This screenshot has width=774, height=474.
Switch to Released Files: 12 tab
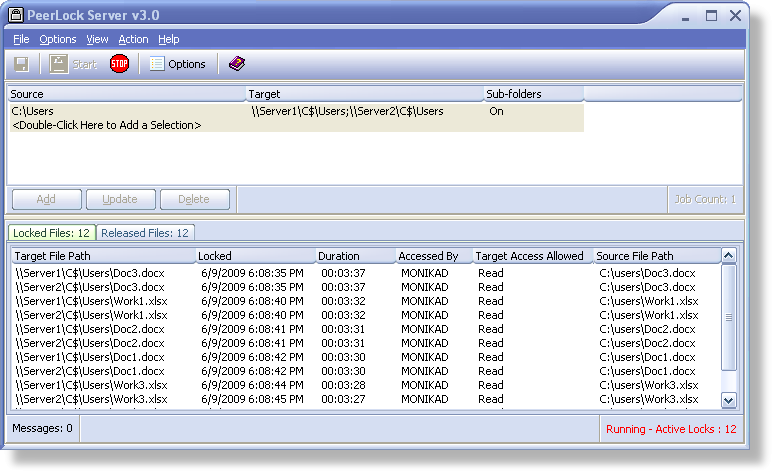click(x=145, y=233)
